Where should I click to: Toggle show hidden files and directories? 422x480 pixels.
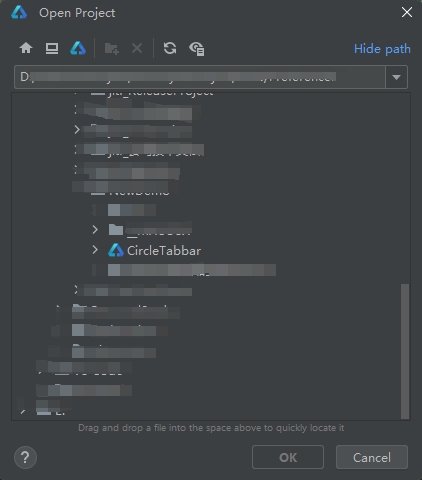click(197, 49)
